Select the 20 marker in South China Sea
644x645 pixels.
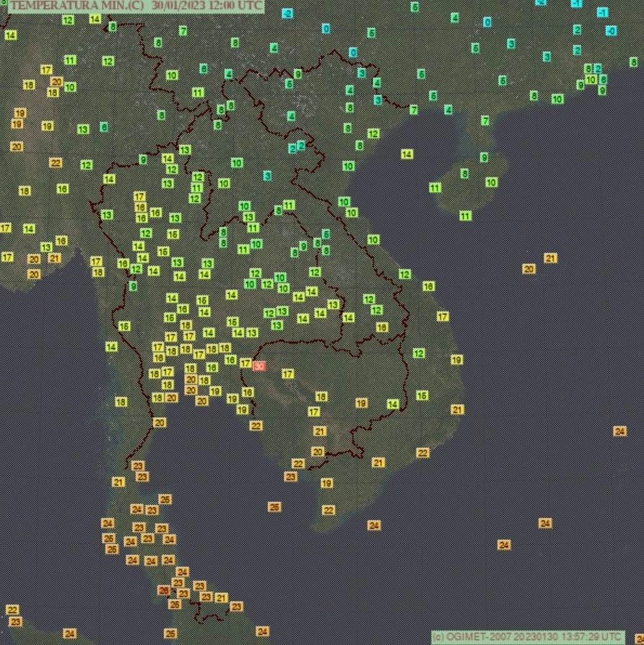coord(528,268)
